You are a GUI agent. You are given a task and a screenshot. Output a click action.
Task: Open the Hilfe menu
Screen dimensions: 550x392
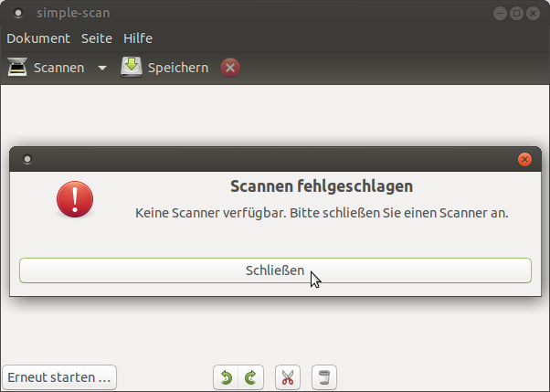point(138,38)
